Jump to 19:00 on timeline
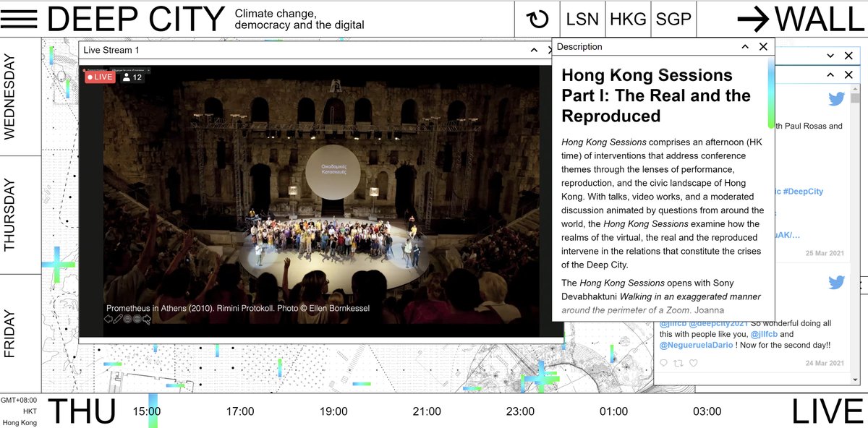Viewport: 868px width, 428px height. coord(333,411)
